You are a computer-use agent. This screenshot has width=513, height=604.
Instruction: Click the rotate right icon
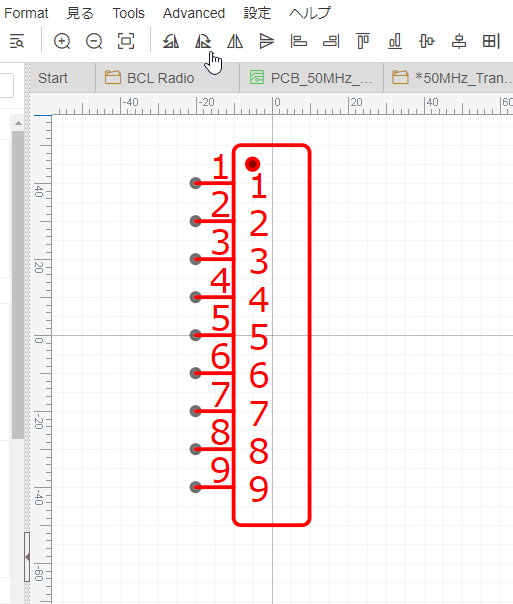coord(203,41)
